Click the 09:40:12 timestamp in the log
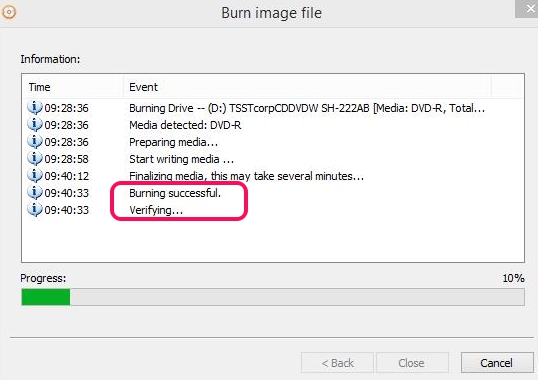 (67, 176)
